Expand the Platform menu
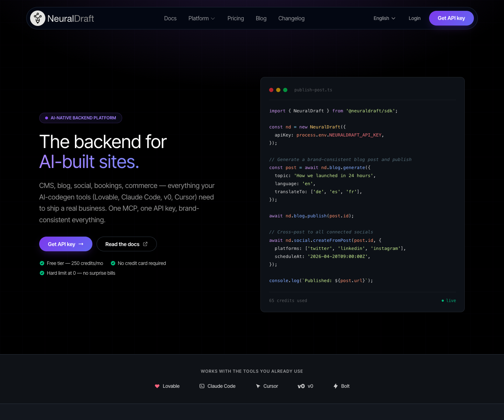This screenshot has width=504, height=420. pos(202,18)
